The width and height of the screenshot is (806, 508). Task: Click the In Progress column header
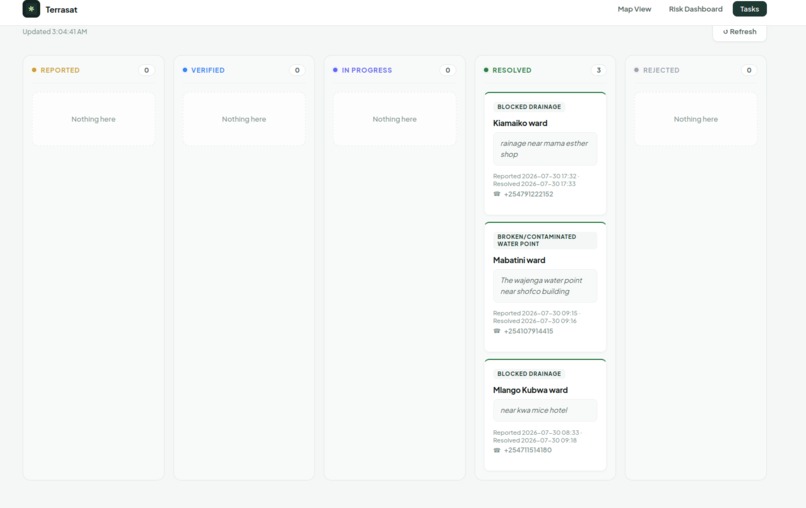[367, 70]
